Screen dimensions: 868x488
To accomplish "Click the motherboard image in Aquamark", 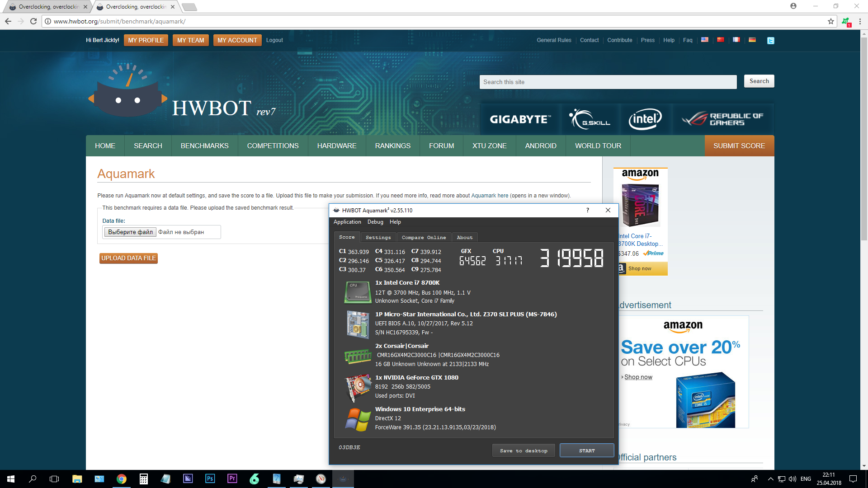I will pyautogui.click(x=358, y=324).
